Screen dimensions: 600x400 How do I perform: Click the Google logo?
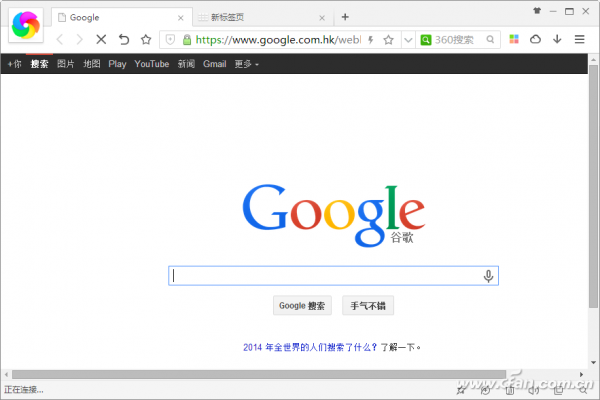tap(334, 215)
